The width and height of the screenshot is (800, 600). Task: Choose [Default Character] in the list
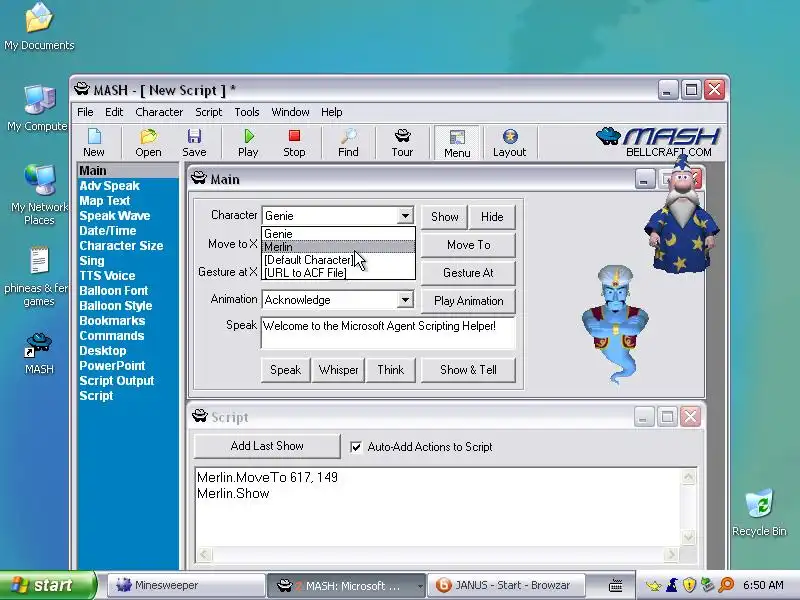(338, 260)
